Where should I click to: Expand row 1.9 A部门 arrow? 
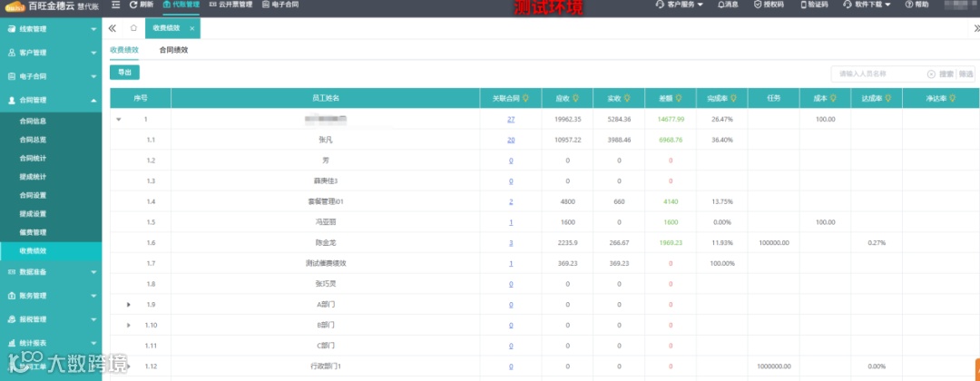(129, 305)
